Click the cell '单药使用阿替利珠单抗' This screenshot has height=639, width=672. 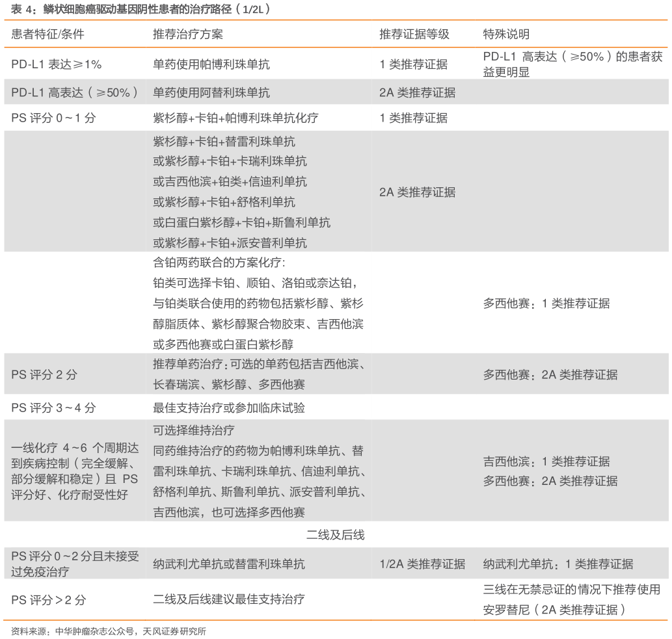point(211,92)
